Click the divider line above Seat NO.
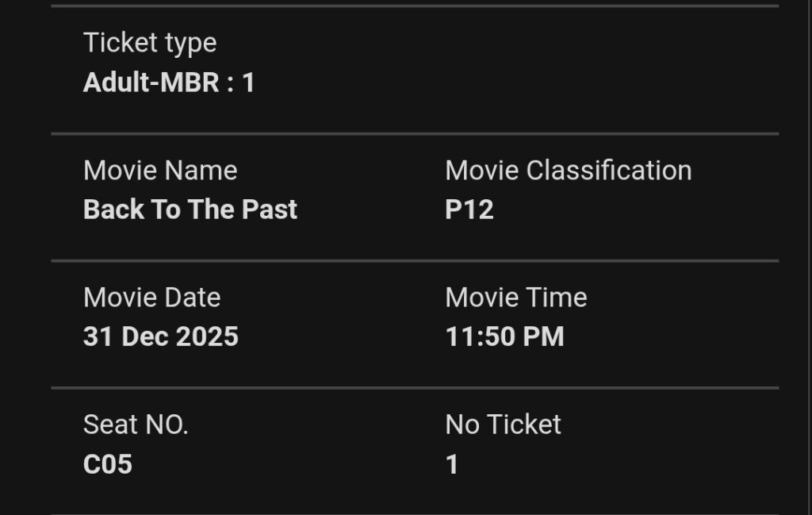The width and height of the screenshot is (812, 515). coord(415,388)
